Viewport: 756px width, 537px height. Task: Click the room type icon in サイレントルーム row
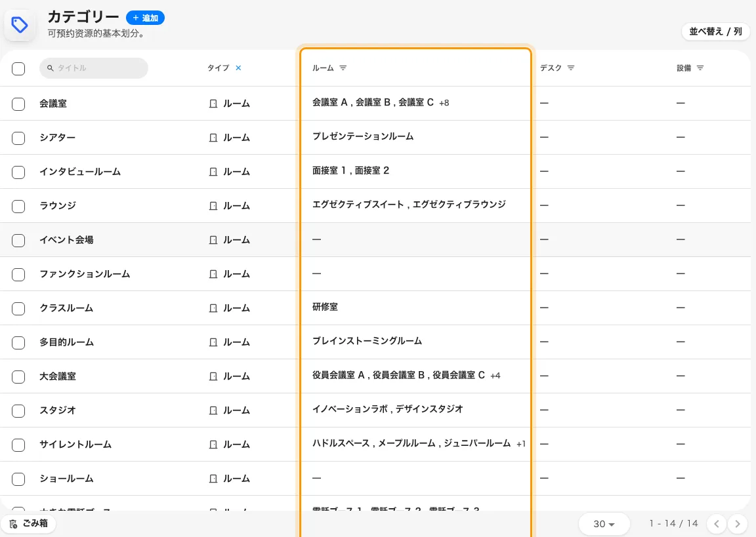213,445
